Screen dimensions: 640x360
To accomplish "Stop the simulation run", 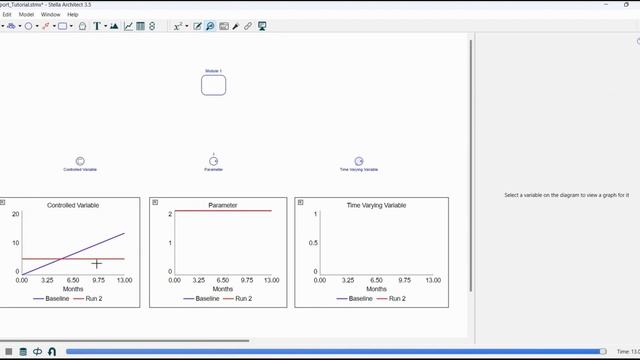I will coord(9,351).
